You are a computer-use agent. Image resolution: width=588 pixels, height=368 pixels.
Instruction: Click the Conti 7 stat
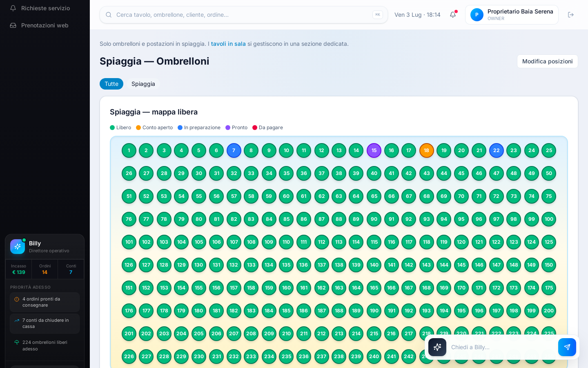pos(71,269)
